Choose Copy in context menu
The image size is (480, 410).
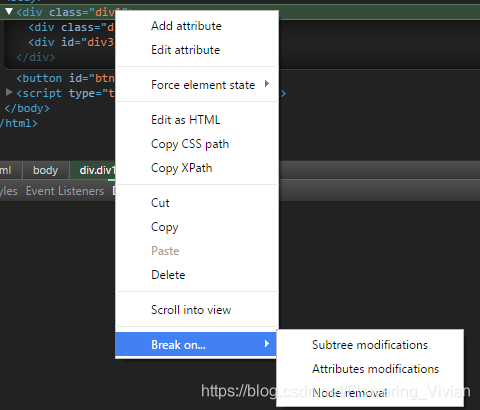[197, 227]
